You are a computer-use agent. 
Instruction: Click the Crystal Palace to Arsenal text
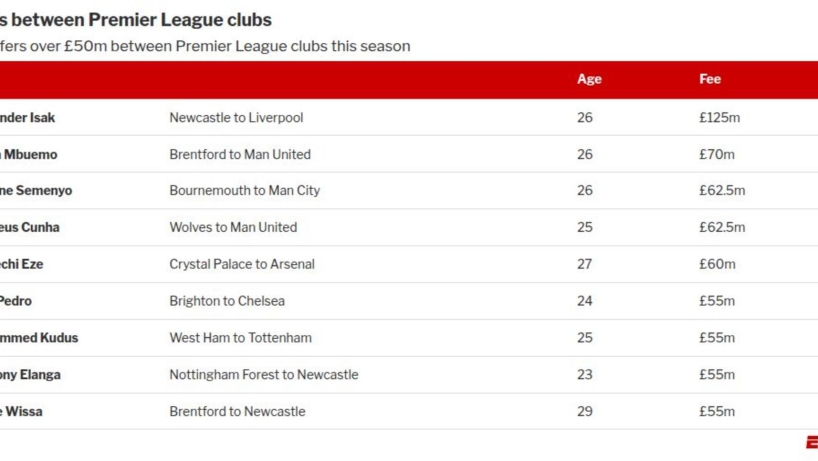[242, 265]
